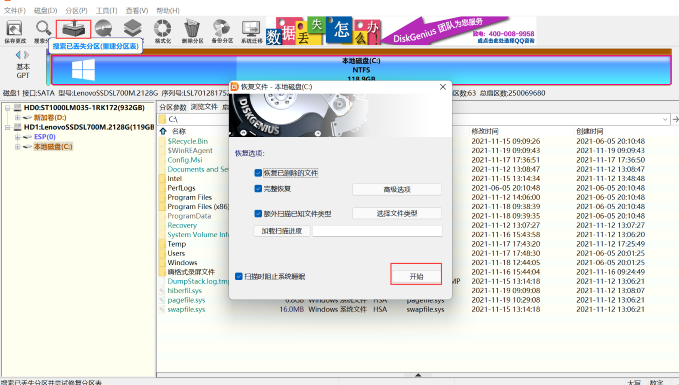Image resolution: width=679 pixels, height=385 pixels.
Task: Expand the 新加卷(D:) tree node
Action: click(17, 117)
